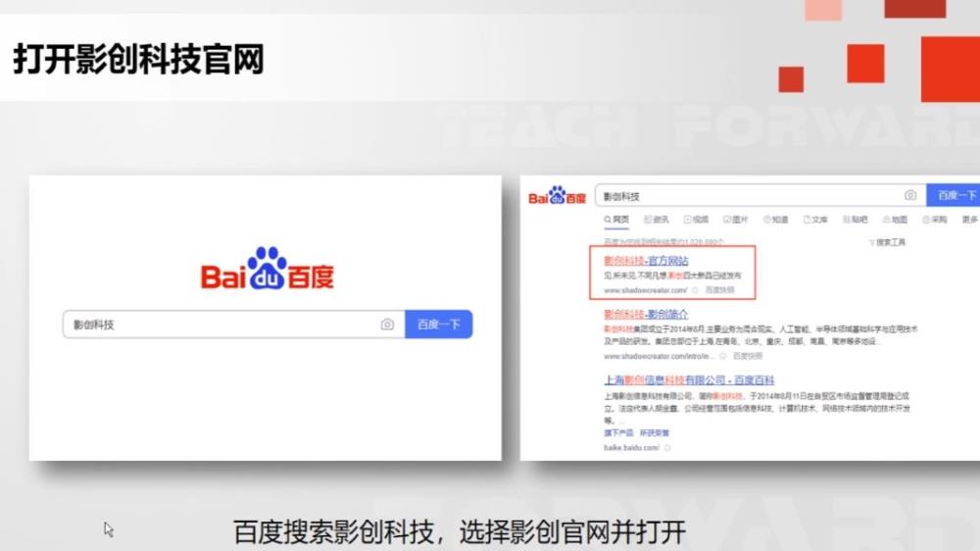Open the 搜索工具 filter

(887, 243)
